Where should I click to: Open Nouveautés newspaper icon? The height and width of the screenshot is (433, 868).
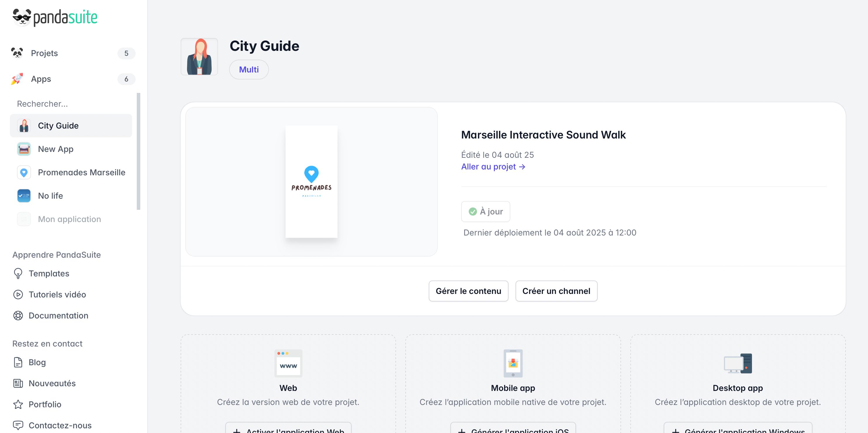[x=18, y=383]
